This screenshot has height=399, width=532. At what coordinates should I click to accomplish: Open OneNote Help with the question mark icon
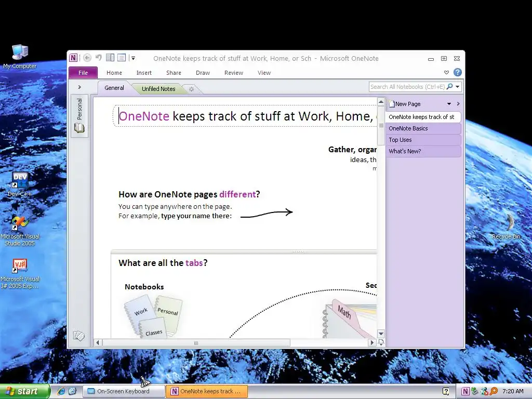point(457,72)
